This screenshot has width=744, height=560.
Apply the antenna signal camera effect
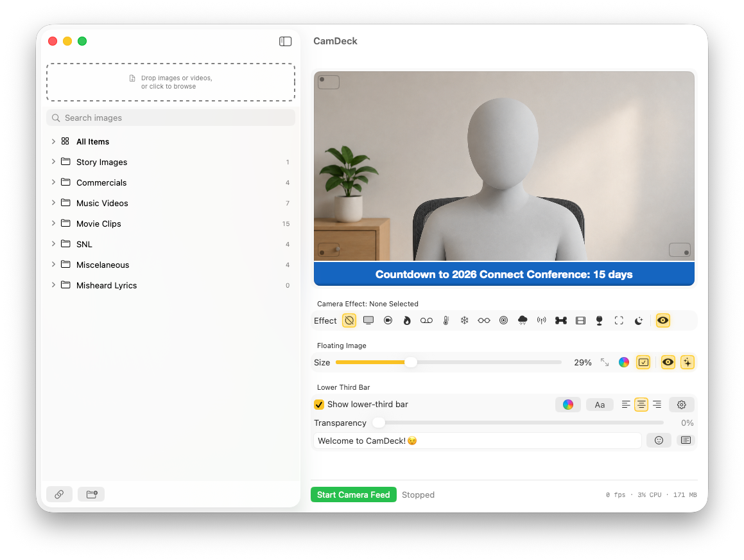click(x=541, y=320)
